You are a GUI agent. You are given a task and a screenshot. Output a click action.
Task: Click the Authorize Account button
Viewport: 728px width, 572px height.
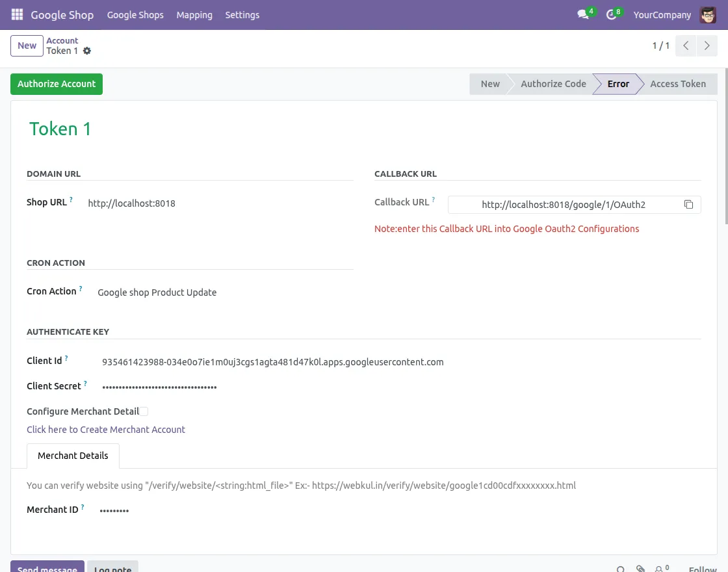tap(56, 84)
